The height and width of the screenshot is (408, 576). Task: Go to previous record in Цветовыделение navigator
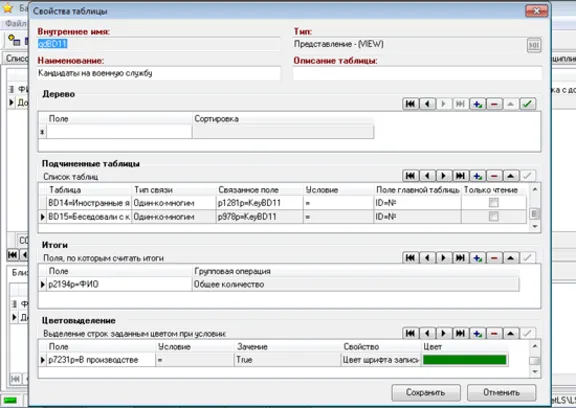tap(427, 333)
